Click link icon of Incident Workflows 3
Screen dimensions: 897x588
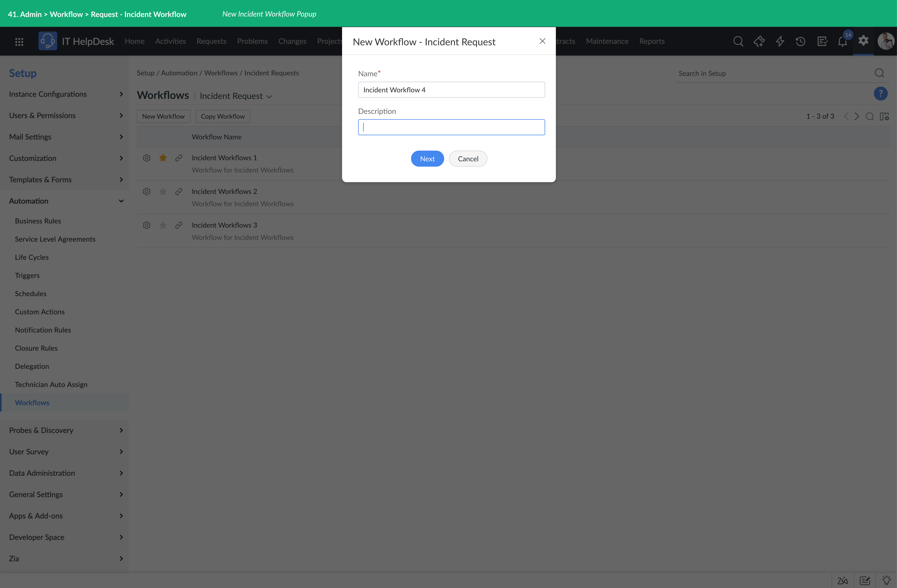coord(179,225)
